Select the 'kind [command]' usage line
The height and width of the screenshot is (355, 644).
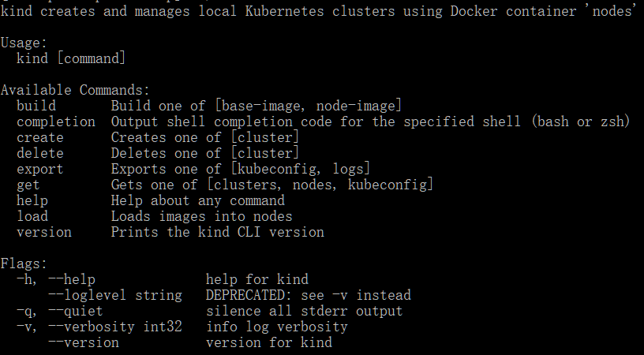[x=71, y=58]
